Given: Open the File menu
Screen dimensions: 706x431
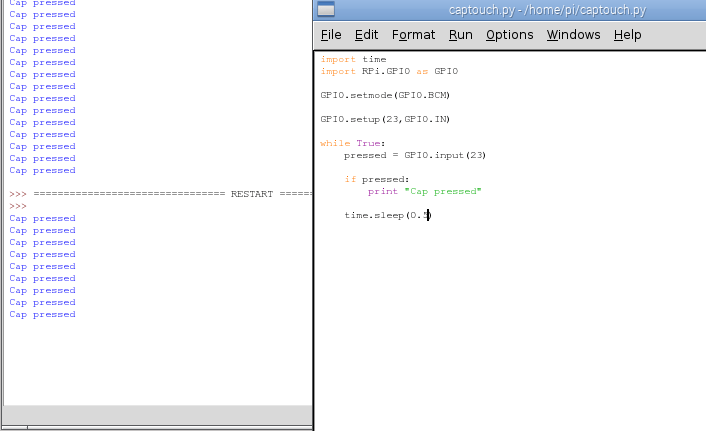Looking at the screenshot, I should [x=331, y=35].
